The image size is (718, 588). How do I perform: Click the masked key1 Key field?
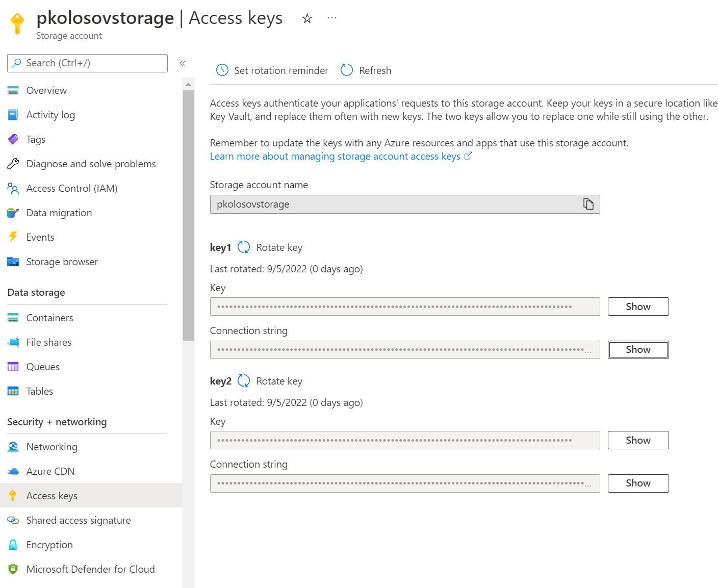405,306
